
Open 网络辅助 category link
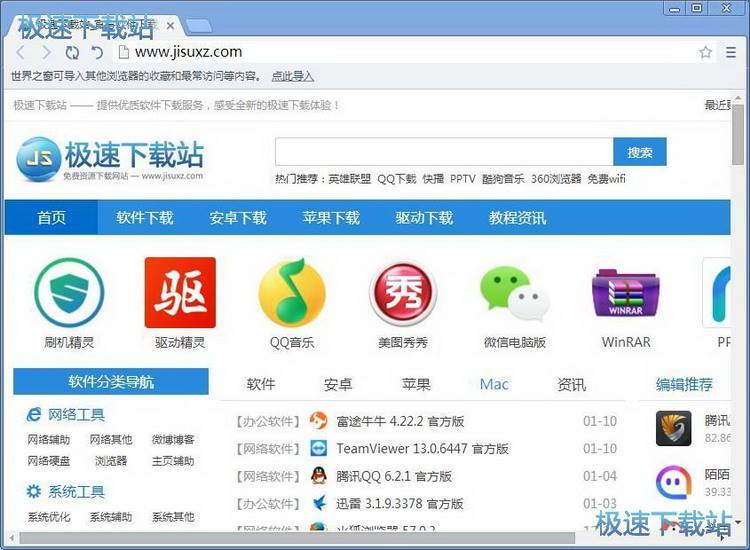pos(49,439)
